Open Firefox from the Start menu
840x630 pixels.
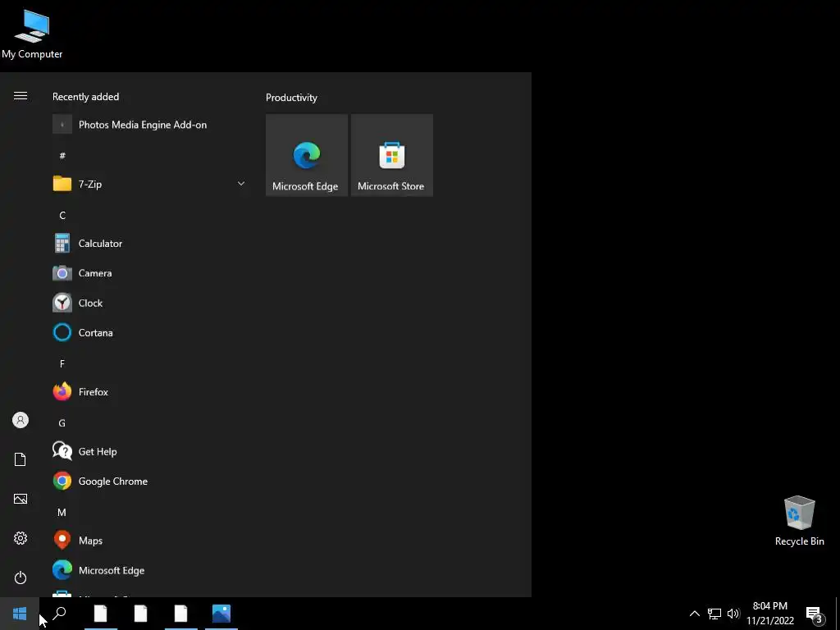tap(150, 392)
